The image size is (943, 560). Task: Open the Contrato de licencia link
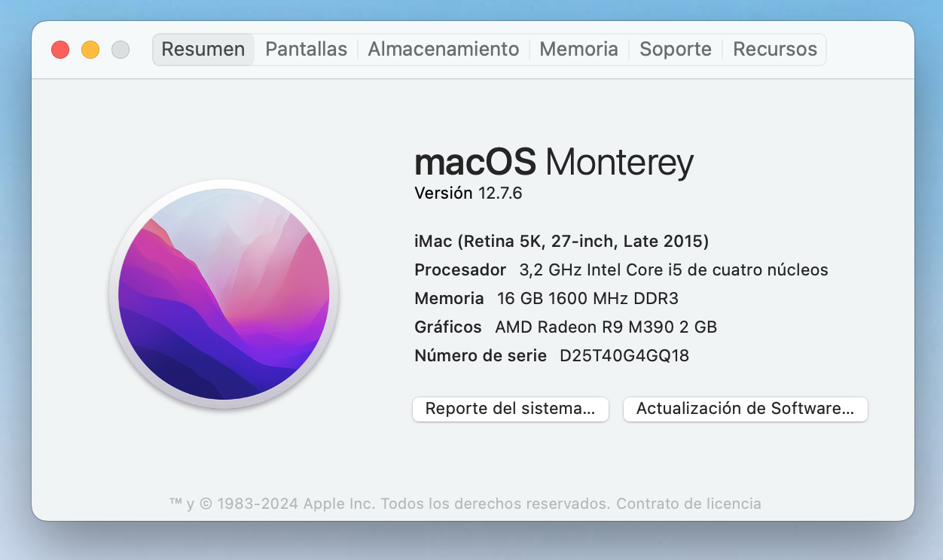pyautogui.click(x=688, y=504)
